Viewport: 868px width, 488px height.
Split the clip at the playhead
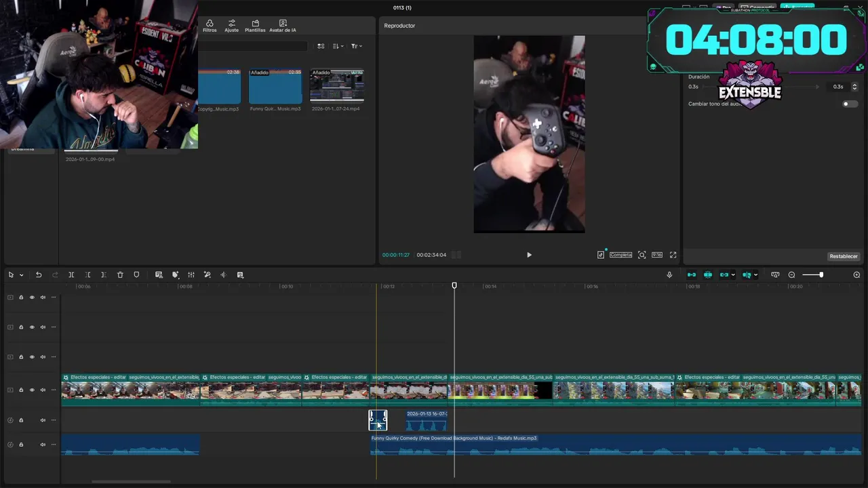(71, 274)
